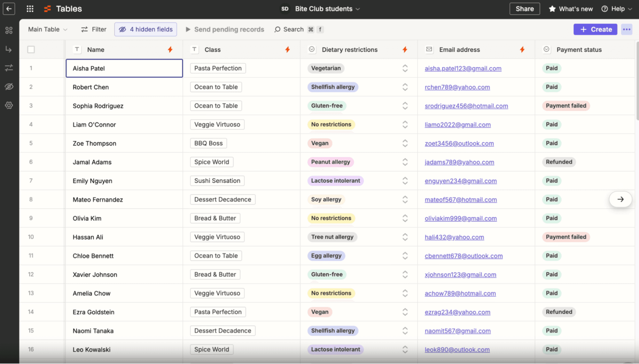Click the Create button
This screenshot has width=639, height=364.
(595, 29)
